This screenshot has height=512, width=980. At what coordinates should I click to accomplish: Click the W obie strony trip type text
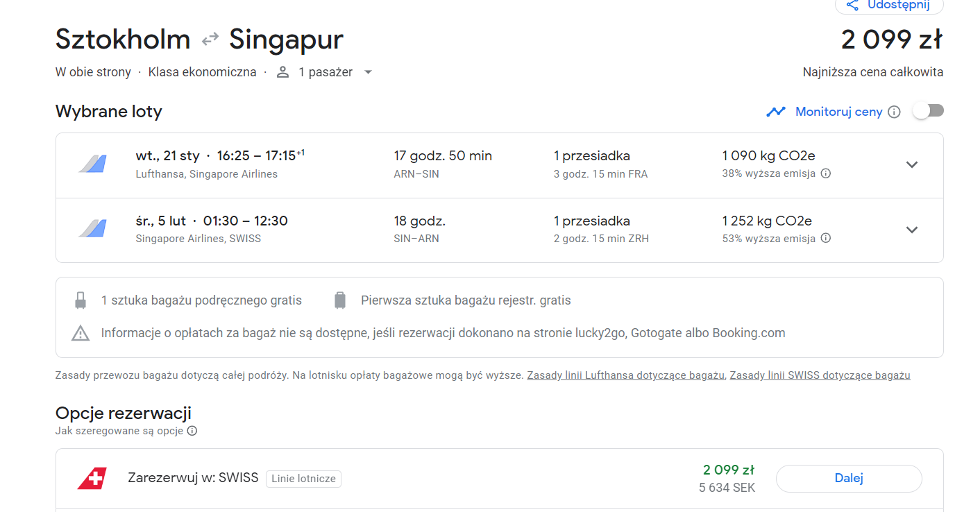[x=93, y=72]
